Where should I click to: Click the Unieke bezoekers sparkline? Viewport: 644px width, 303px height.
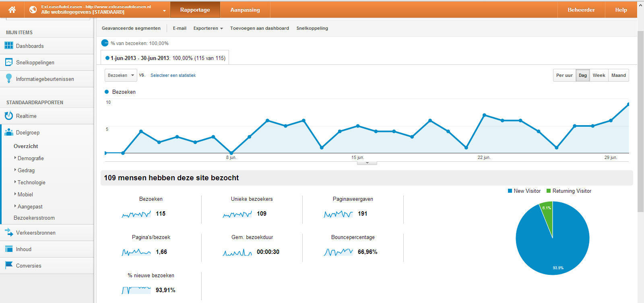click(x=237, y=214)
